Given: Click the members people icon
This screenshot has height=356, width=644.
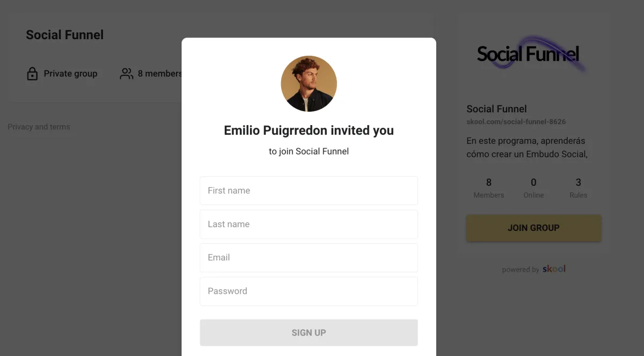Looking at the screenshot, I should point(127,74).
